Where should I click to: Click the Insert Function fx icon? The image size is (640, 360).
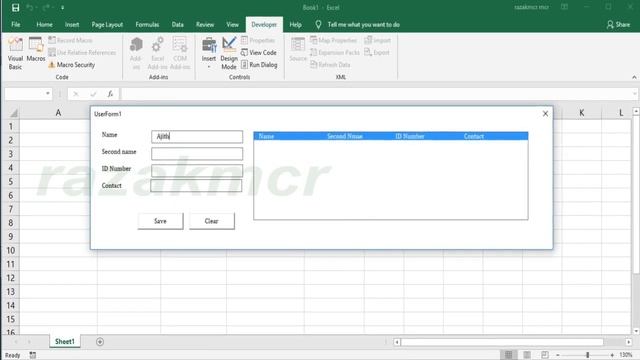(x=110, y=94)
